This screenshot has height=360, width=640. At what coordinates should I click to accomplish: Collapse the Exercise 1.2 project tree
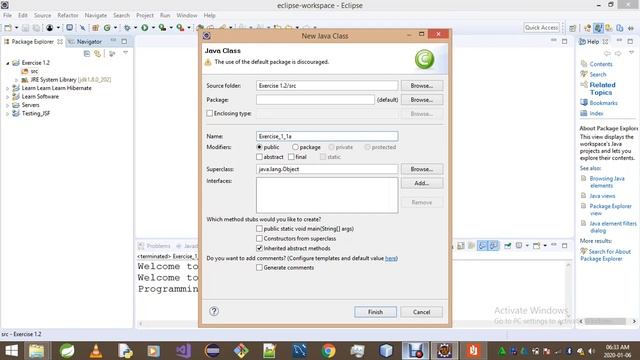tap(7, 63)
